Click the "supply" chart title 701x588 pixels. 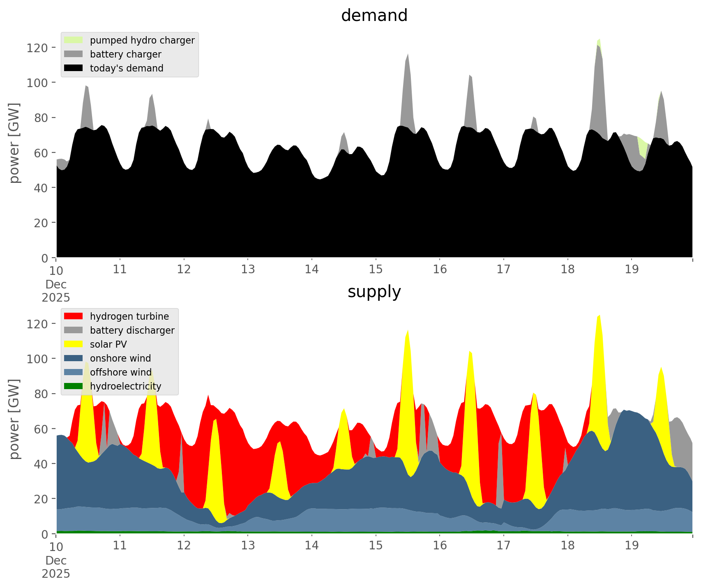tap(374, 292)
